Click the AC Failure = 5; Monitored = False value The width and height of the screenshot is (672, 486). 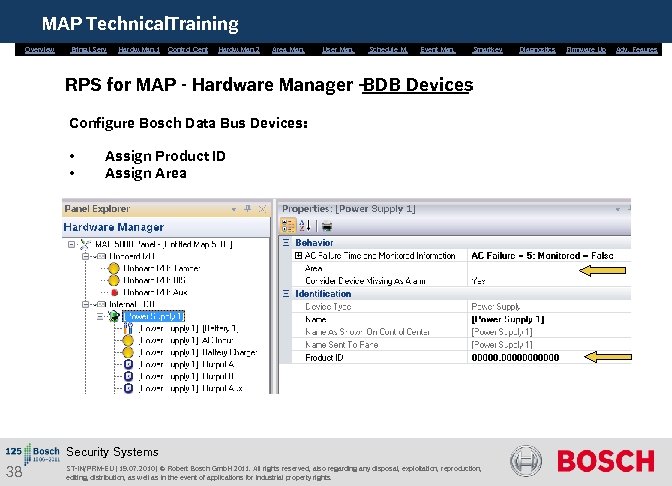pos(542,255)
